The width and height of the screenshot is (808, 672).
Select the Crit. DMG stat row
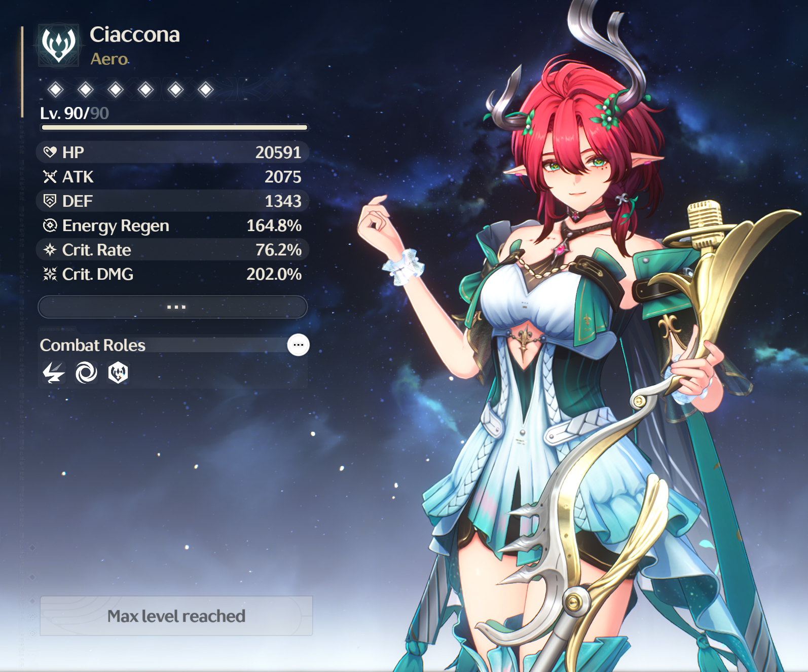point(173,274)
